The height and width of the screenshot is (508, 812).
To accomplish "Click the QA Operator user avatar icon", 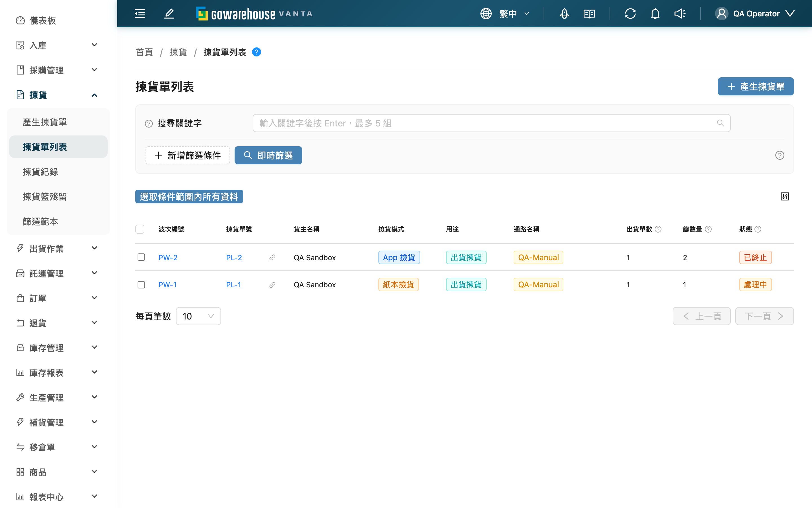I will tap(721, 14).
